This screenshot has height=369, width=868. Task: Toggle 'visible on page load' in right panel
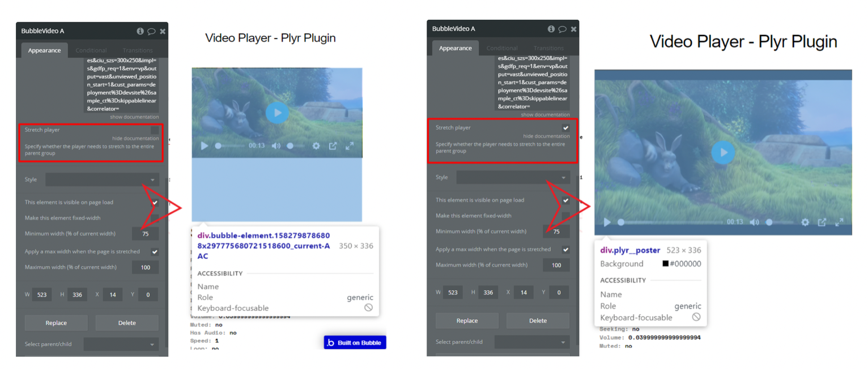(565, 200)
